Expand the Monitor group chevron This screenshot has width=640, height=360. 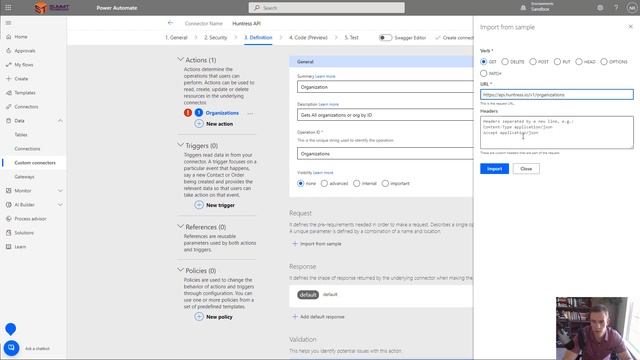click(x=60, y=191)
